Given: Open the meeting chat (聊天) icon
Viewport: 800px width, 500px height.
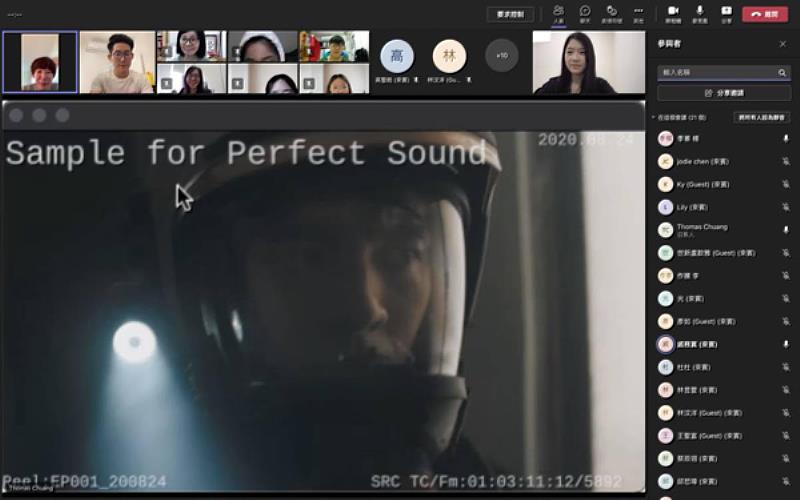Looking at the screenshot, I should point(585,13).
